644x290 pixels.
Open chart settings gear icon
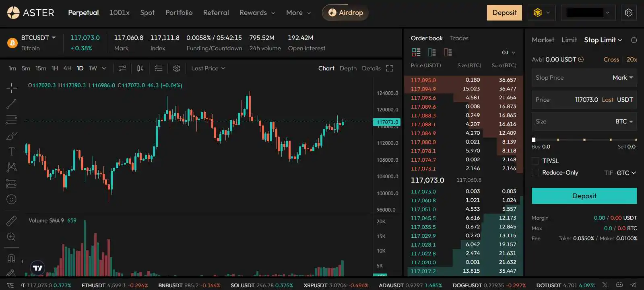[176, 68]
